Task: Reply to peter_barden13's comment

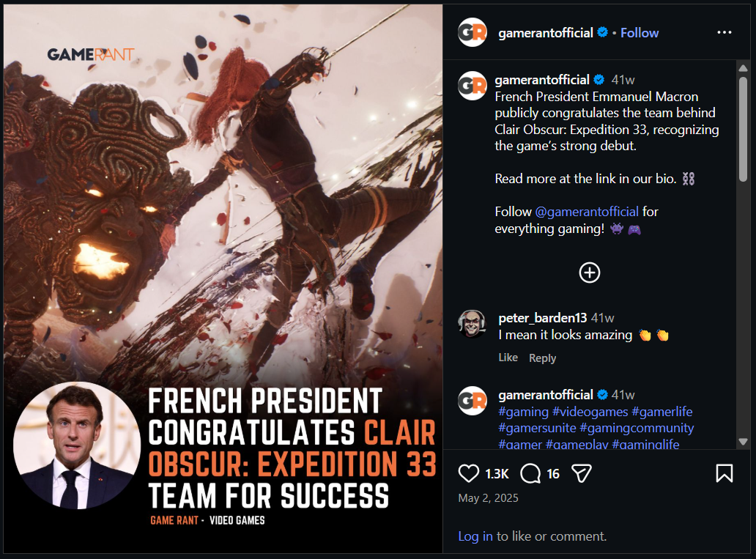Action: (542, 358)
